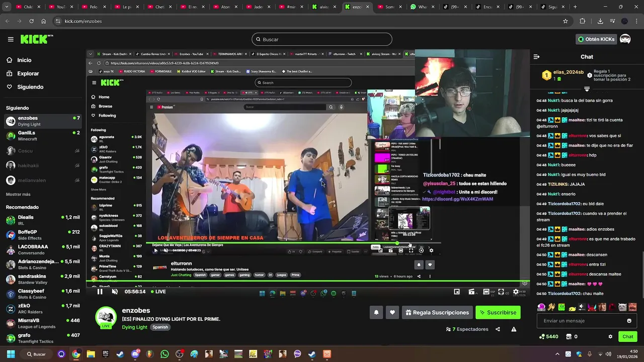Image resolution: width=644 pixels, height=362 pixels.
Task: Toggle theater mode on the player
Action: point(486,292)
